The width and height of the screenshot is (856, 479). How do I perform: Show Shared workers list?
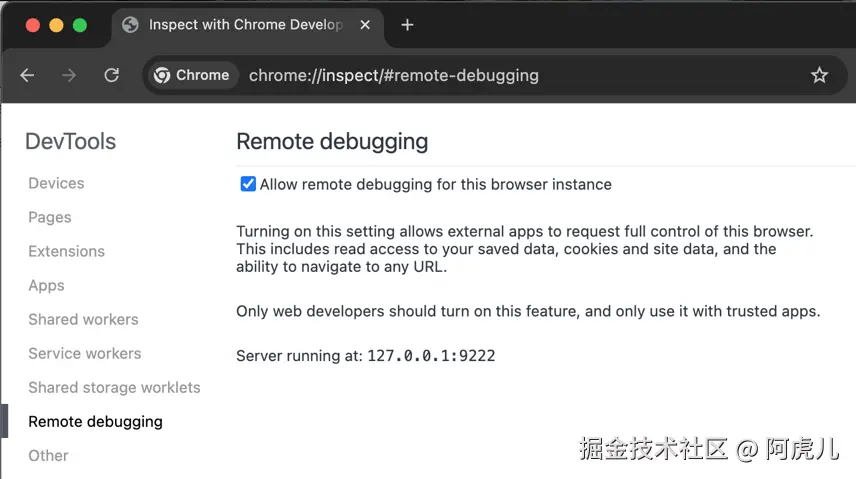coord(83,319)
